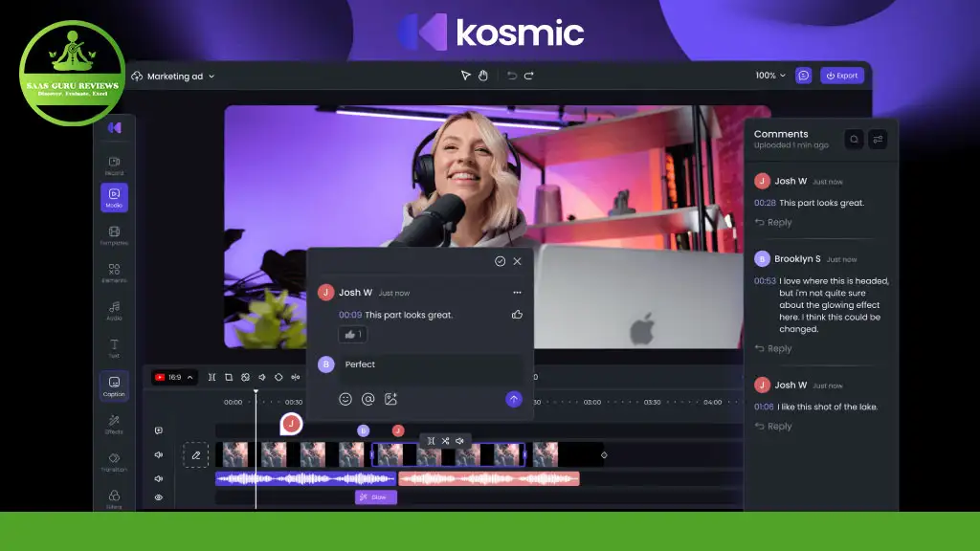This screenshot has width=980, height=551.
Task: Reply to Brooklyn S's comment
Action: (773, 348)
